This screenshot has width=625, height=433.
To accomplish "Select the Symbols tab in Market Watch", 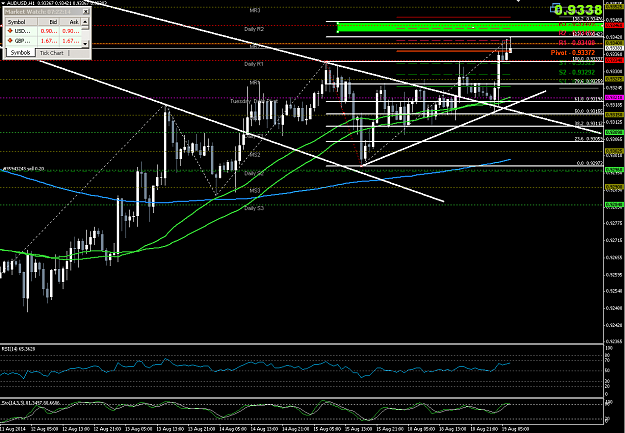I will click(x=20, y=53).
